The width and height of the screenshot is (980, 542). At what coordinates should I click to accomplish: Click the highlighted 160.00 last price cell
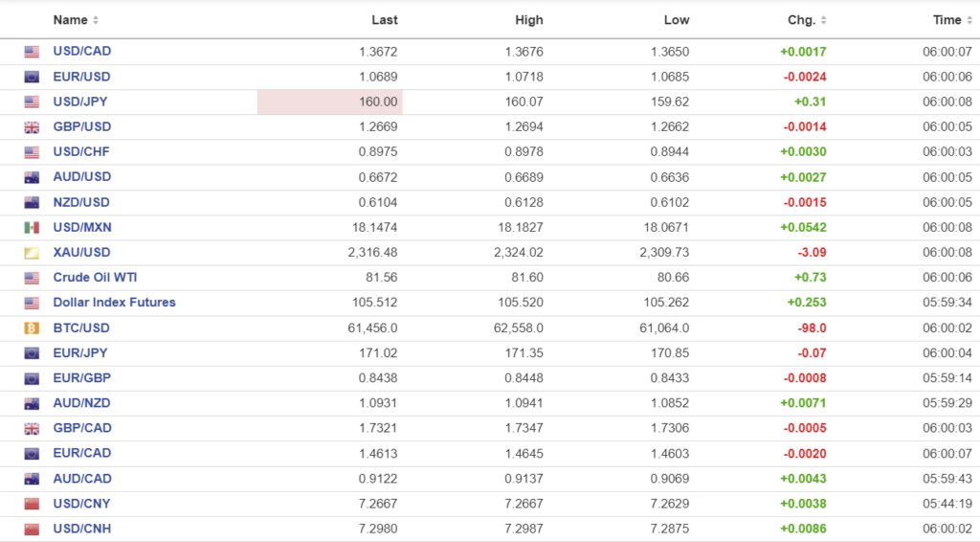click(330, 102)
